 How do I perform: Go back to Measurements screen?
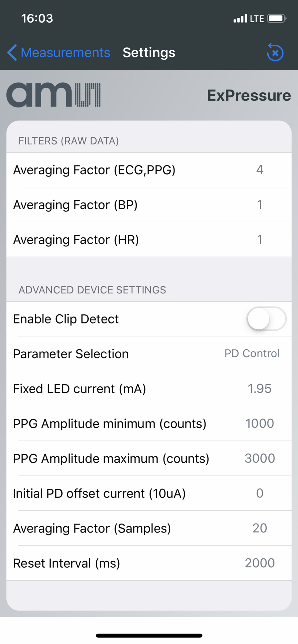coord(65,52)
